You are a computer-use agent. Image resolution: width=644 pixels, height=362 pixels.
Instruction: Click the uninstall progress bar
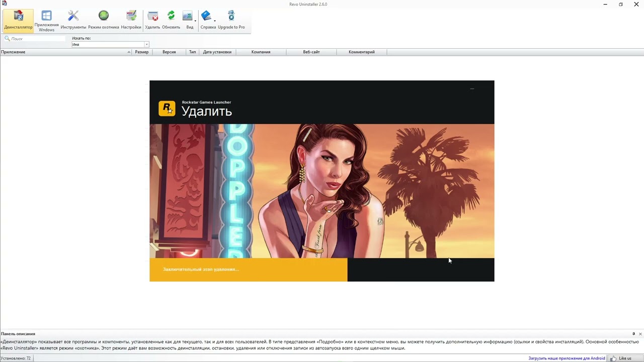click(322, 269)
